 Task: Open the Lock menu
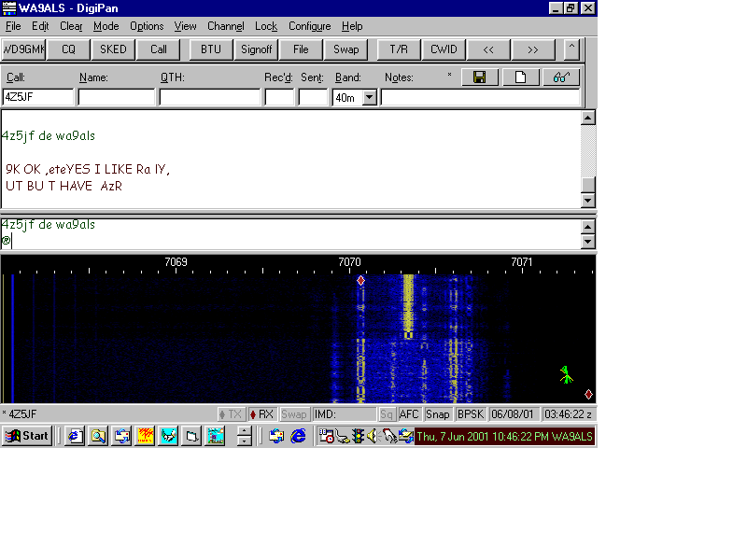point(266,26)
